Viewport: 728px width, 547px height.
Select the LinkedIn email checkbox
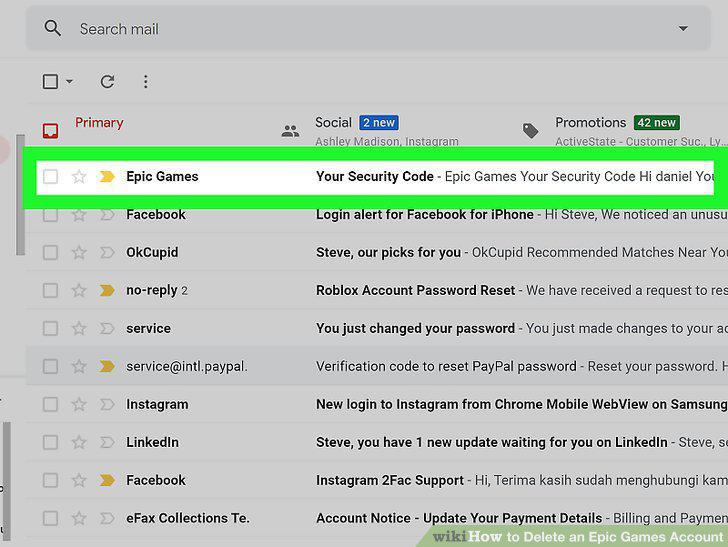coord(50,442)
